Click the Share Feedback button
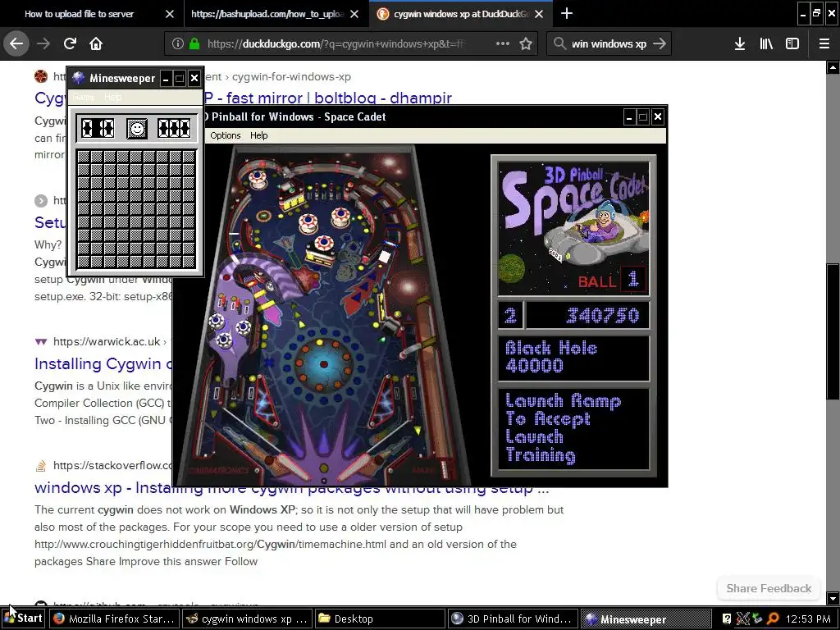 pyautogui.click(x=769, y=588)
